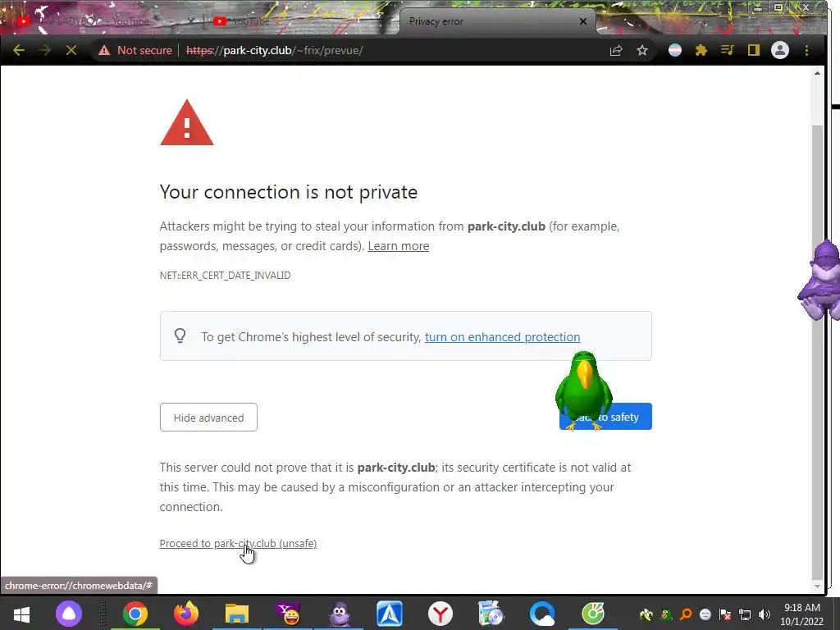Open the Extensions puzzle icon
This screenshot has height=630, width=840.
[701, 50]
